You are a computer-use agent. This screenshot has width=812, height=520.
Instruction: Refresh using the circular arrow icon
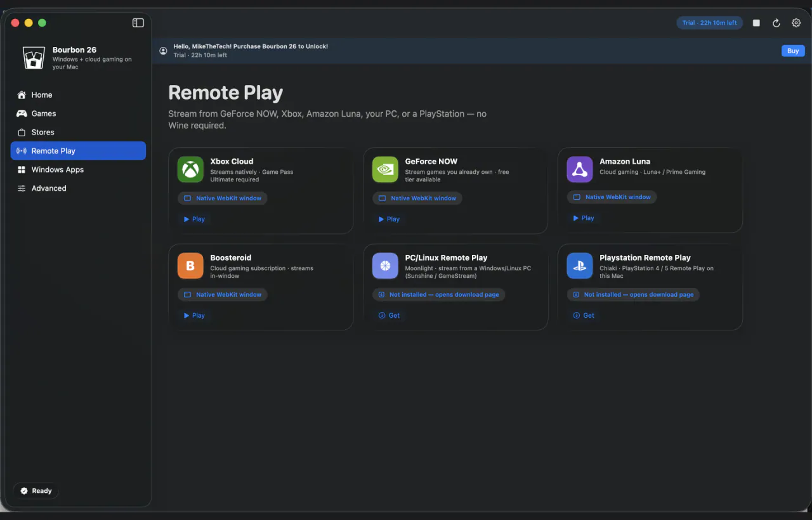(x=776, y=23)
